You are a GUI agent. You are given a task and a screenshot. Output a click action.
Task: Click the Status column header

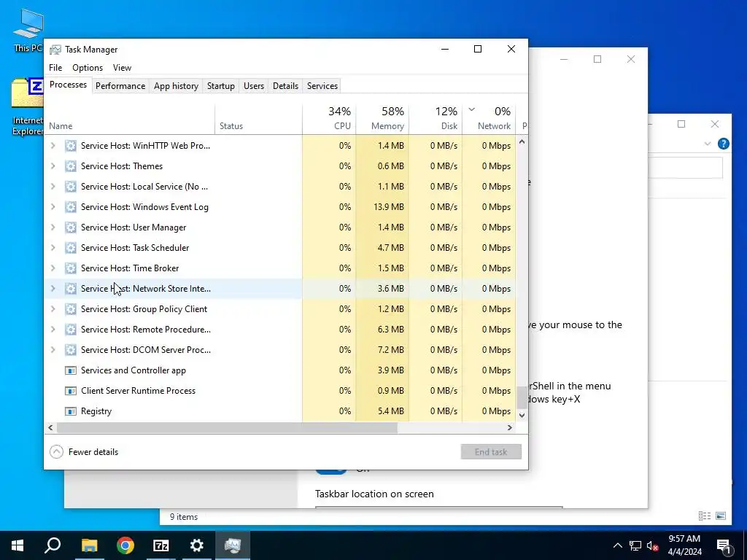coord(259,119)
